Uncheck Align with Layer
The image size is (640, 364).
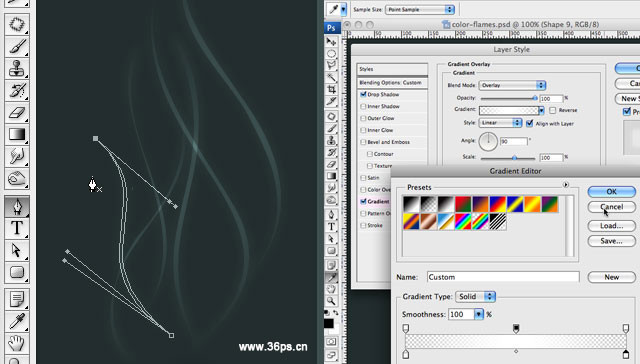(529, 123)
